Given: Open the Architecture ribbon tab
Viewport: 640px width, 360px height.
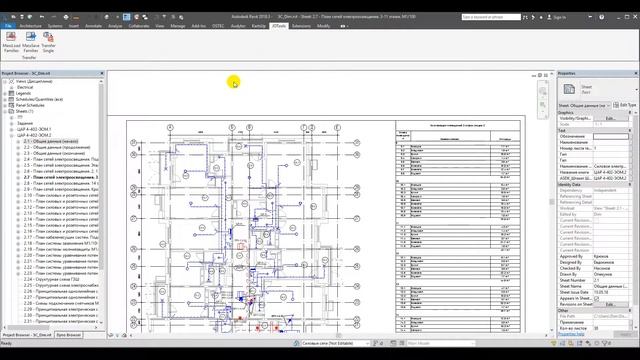Looking at the screenshot, I should (x=31, y=26).
